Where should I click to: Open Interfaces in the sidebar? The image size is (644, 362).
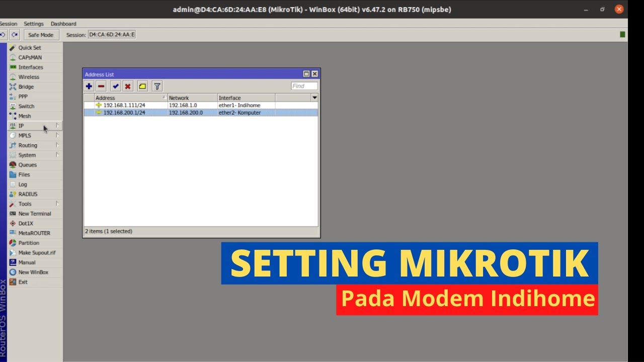pos(35,67)
